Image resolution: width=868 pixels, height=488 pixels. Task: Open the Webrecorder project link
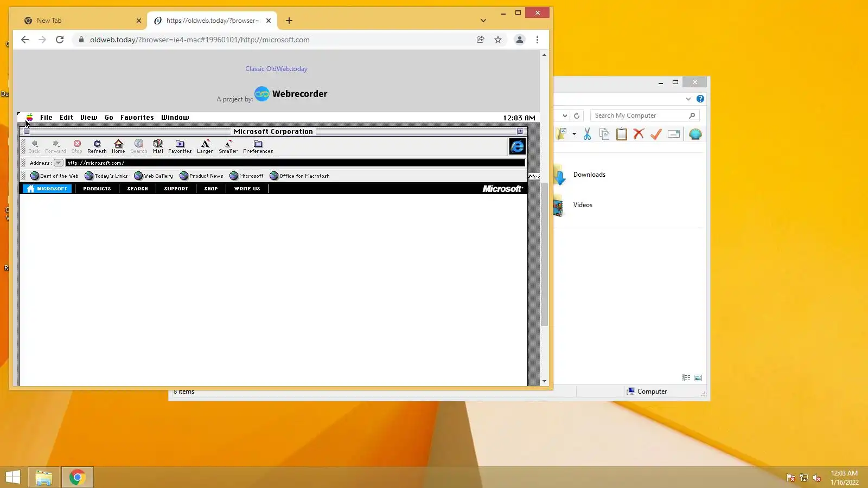pyautogui.click(x=291, y=94)
